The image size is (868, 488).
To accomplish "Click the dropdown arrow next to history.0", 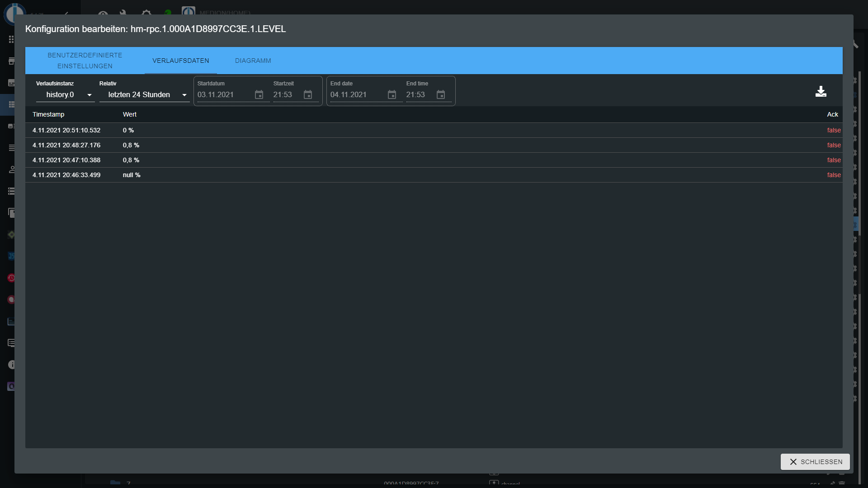I will point(90,95).
